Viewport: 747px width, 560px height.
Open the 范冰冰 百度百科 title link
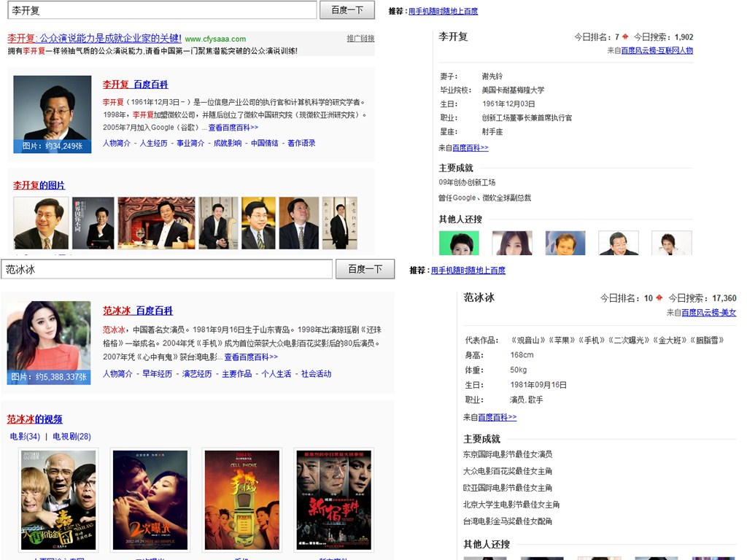pyautogui.click(x=137, y=311)
